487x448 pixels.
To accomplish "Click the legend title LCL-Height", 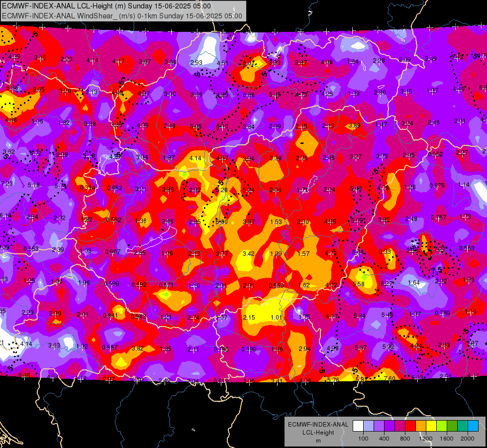I will click(318, 433).
